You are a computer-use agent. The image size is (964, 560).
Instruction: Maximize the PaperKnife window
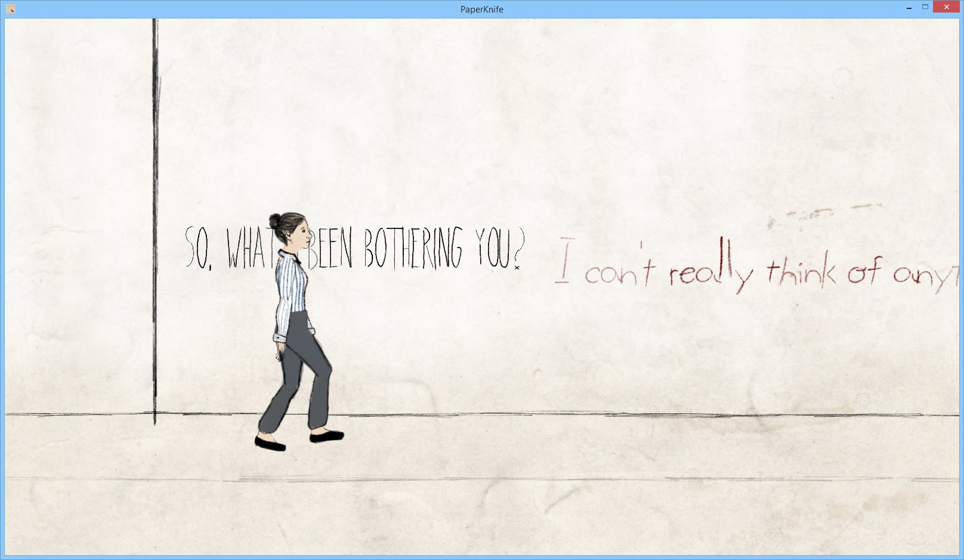tap(925, 7)
